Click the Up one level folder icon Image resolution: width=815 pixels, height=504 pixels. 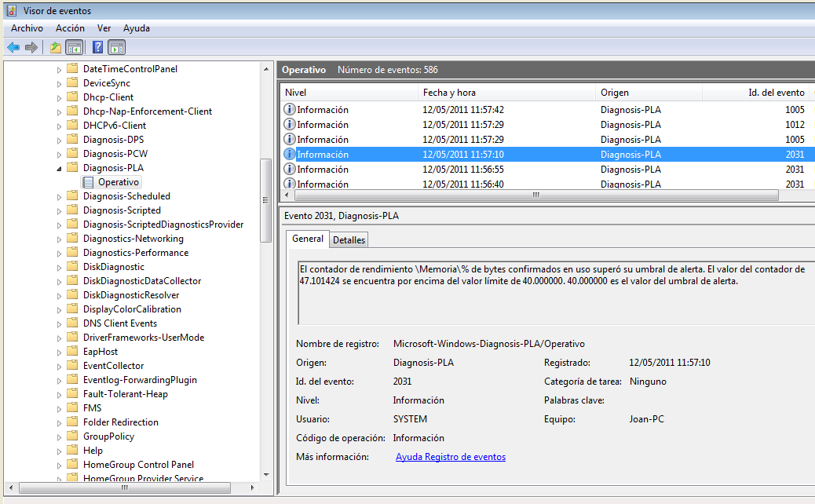click(55, 47)
